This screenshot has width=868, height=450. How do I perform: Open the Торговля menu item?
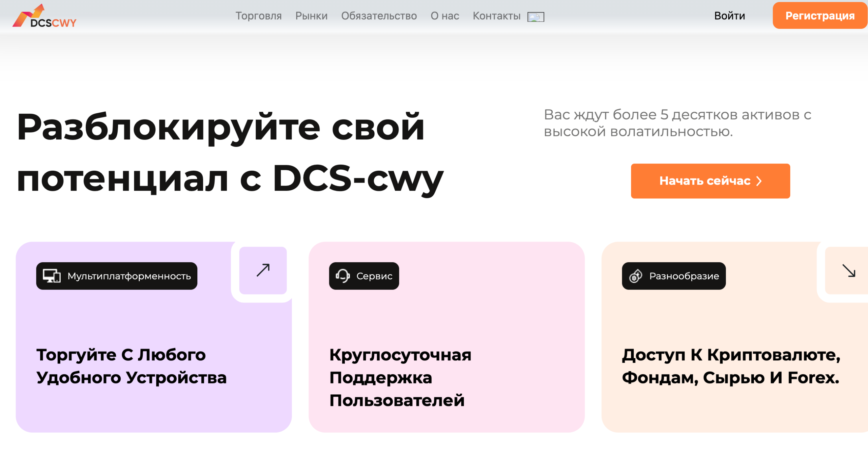coord(258,16)
